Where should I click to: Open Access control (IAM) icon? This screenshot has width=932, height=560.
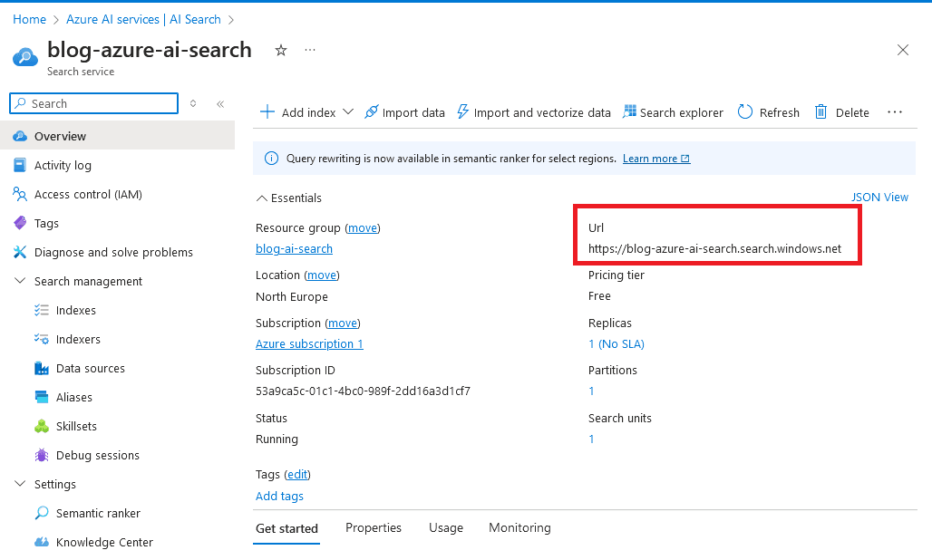click(20, 194)
